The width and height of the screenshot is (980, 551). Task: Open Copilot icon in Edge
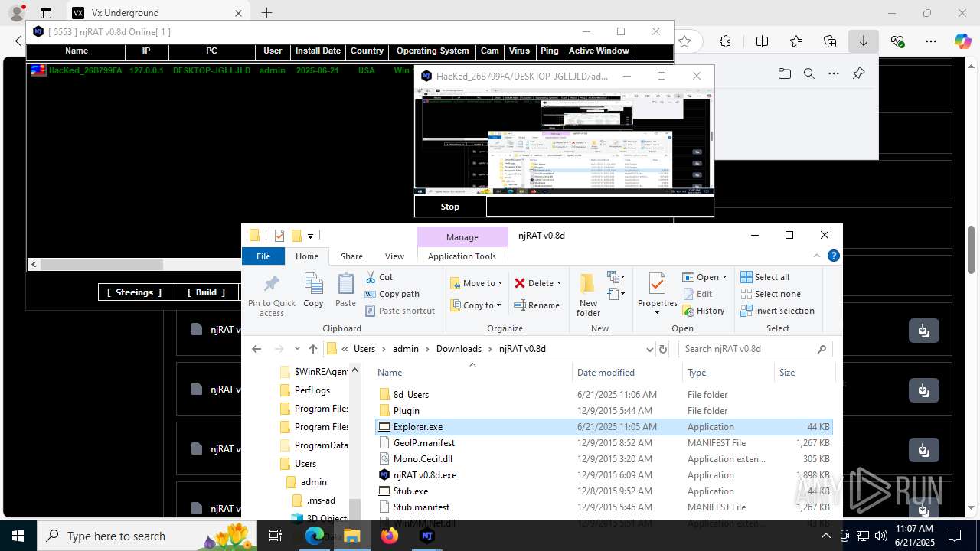pos(962,42)
